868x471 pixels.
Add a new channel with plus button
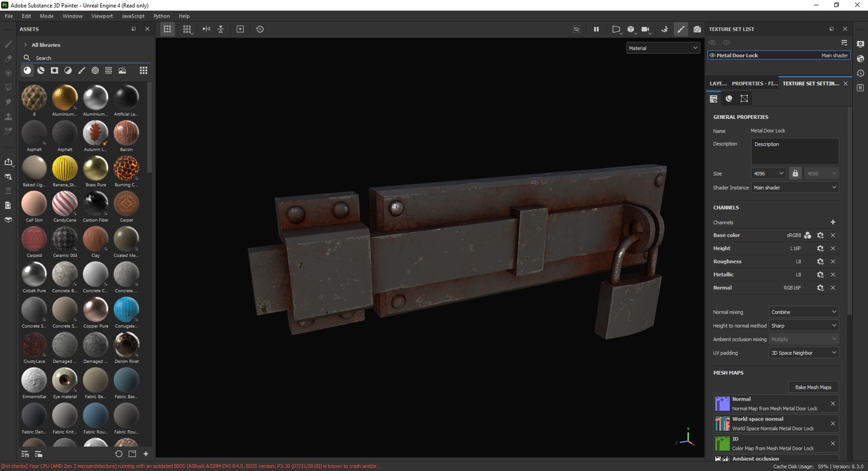(833, 222)
